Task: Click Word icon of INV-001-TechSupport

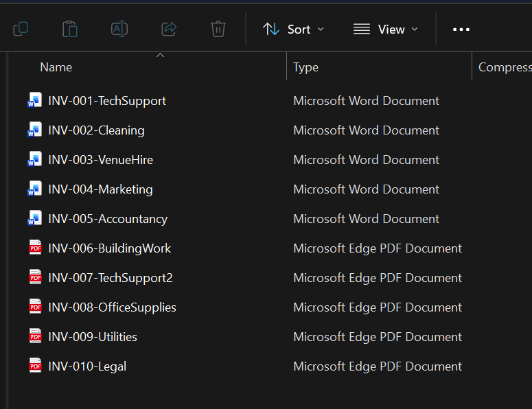Action: 34,100
